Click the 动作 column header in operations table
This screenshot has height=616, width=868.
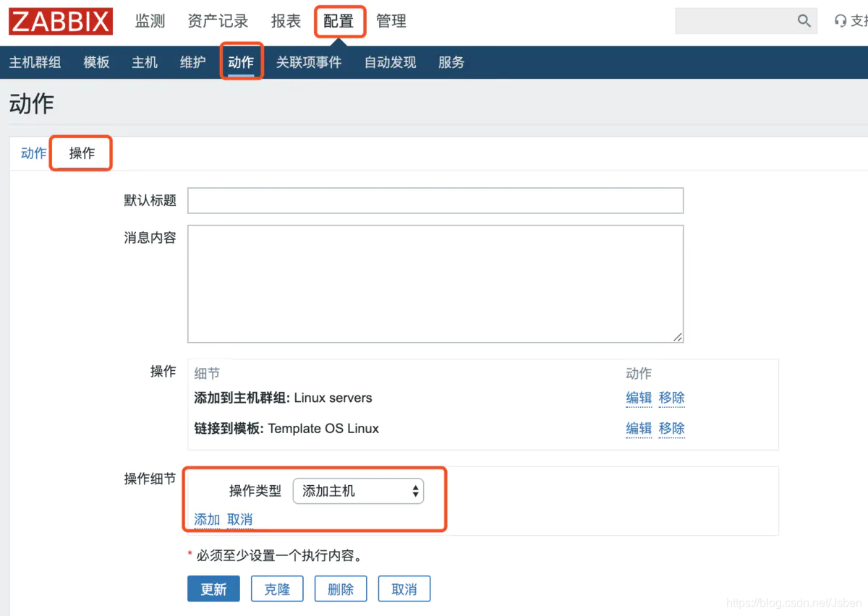click(x=639, y=373)
